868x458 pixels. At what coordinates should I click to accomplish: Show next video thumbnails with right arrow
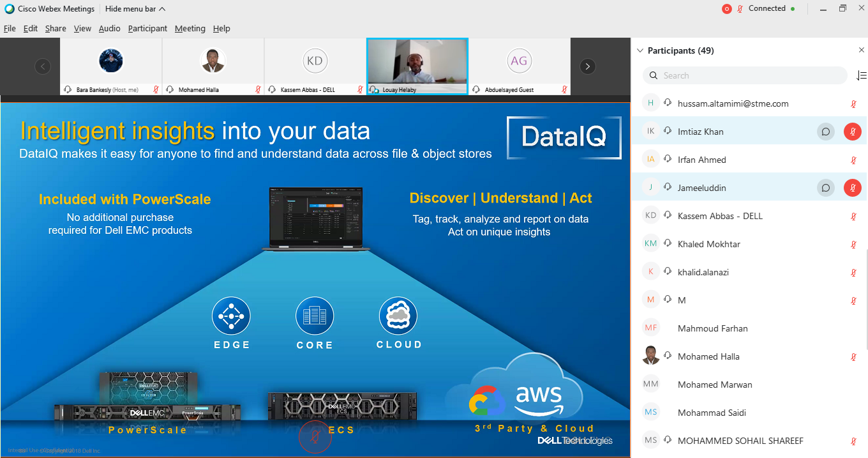click(x=588, y=66)
